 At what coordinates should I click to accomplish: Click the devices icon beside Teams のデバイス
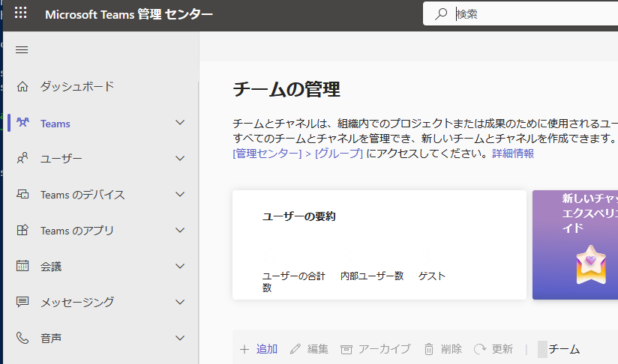[22, 194]
